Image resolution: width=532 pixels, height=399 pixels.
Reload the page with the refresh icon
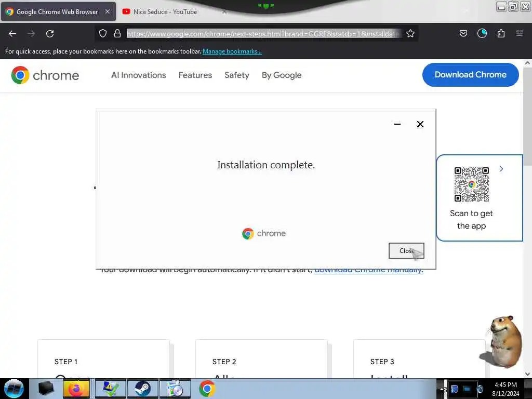coord(50,34)
